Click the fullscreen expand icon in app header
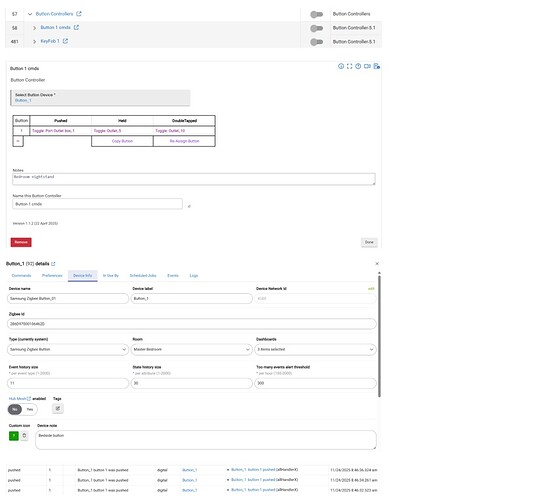The width and height of the screenshot is (544, 500). coord(349,66)
